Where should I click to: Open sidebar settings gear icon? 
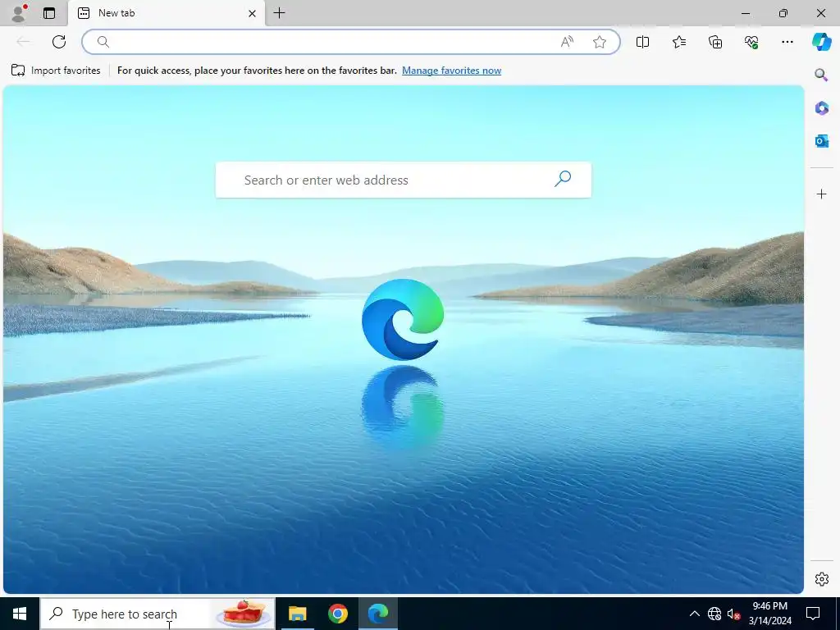tap(821, 579)
